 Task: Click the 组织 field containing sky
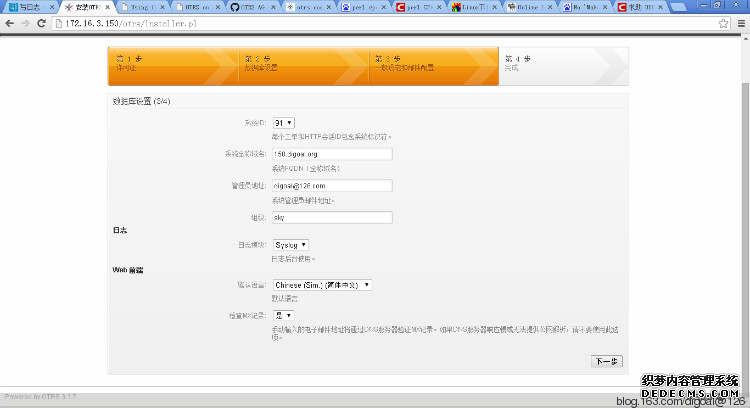(x=332, y=217)
